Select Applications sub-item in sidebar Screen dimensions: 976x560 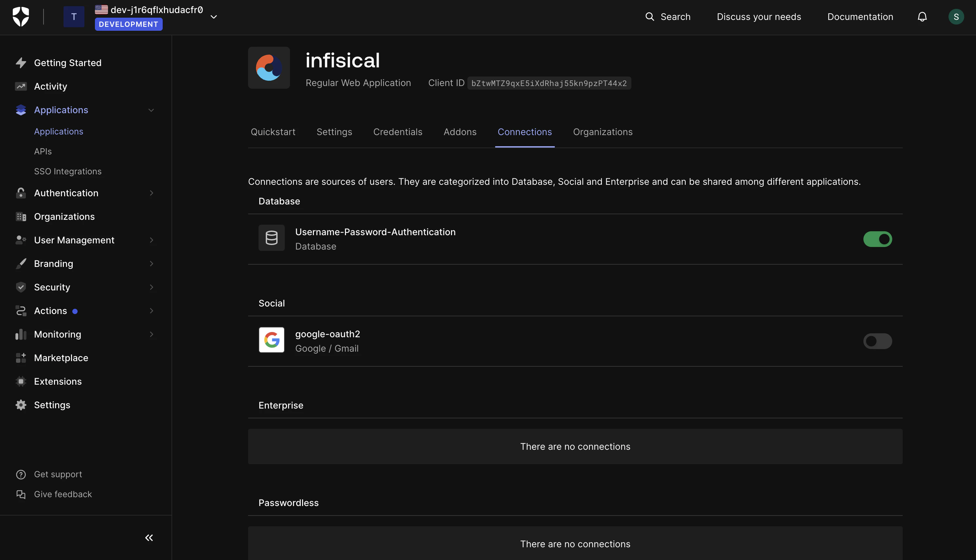coord(59,131)
